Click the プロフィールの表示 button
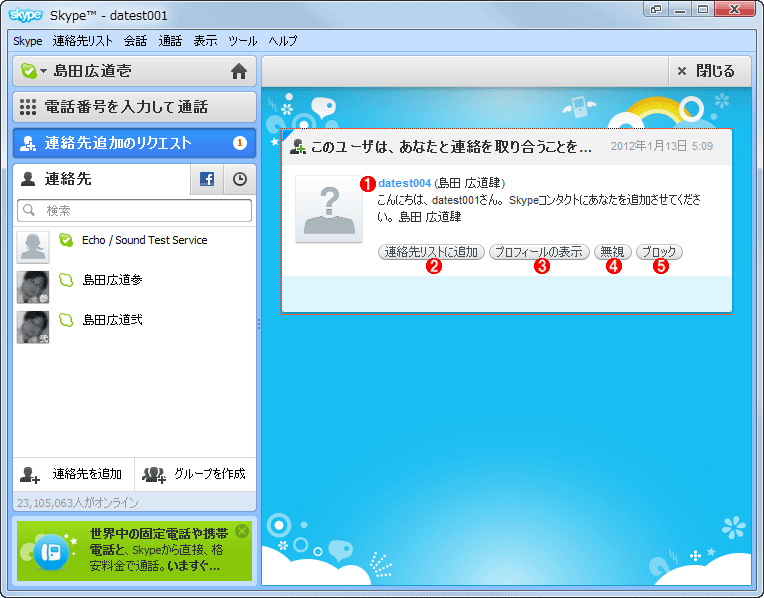This screenshot has height=598, width=764. pos(539,252)
